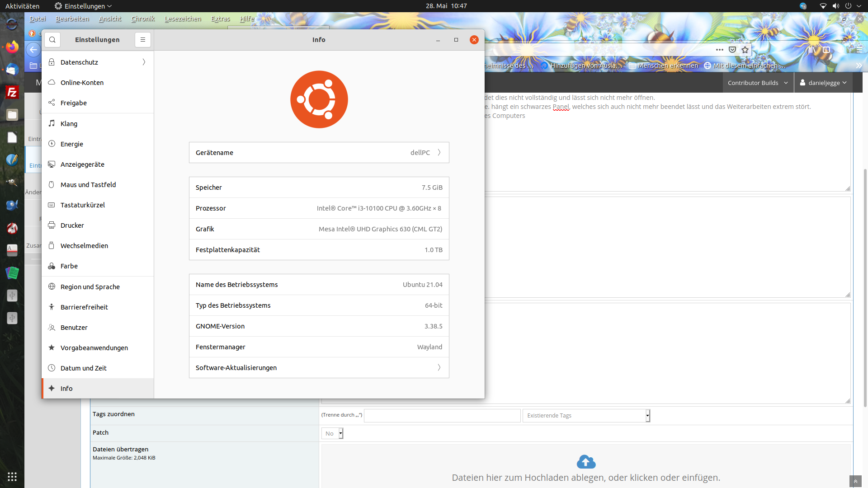This screenshot has height=488, width=868.
Task: Click the Tags zuordnen text field
Action: [x=442, y=416]
